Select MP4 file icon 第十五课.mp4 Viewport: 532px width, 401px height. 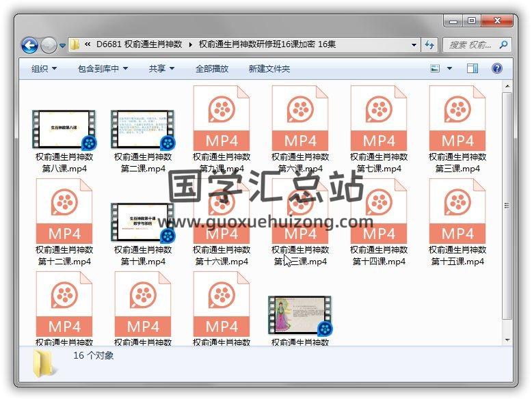click(x=457, y=211)
